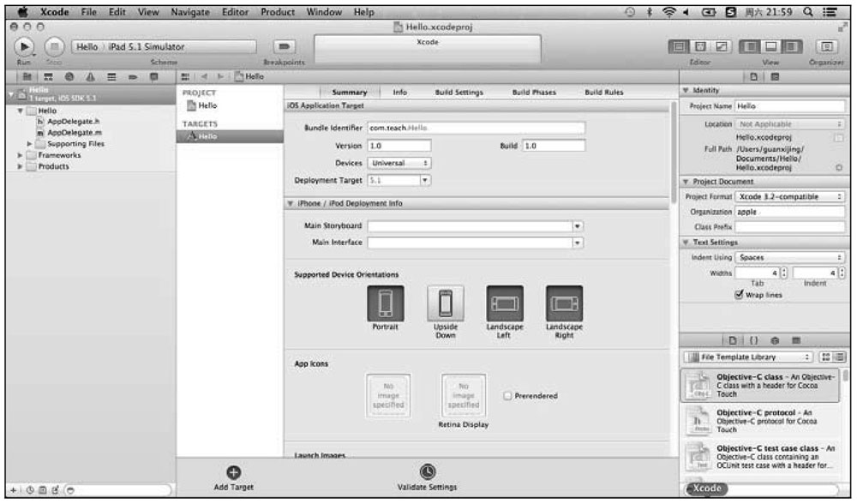Open the Devices Universal dropdown
Screen dimensions: 857x504
click(x=399, y=163)
